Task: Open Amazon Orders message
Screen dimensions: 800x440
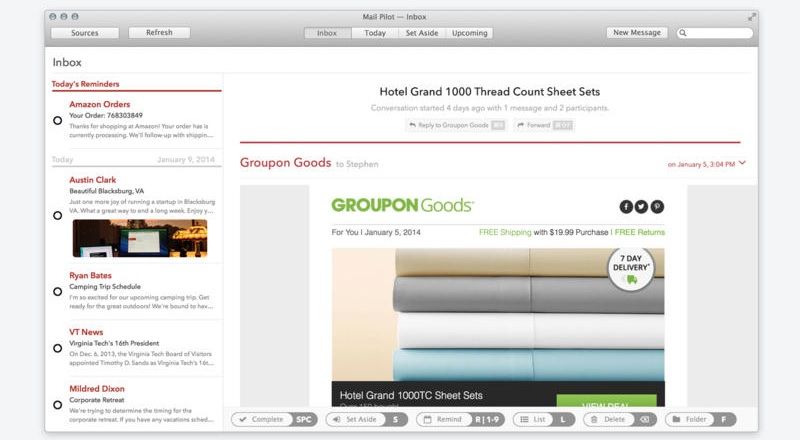Action: 137,120
